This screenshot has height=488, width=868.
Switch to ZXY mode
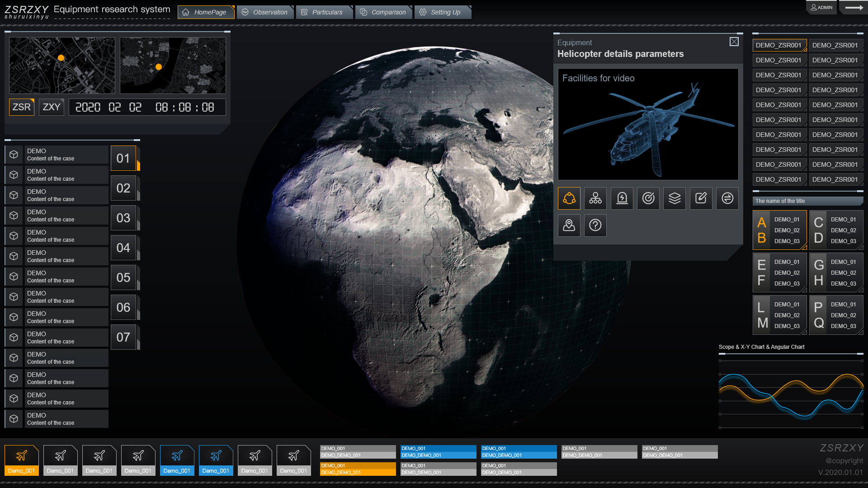coord(51,107)
